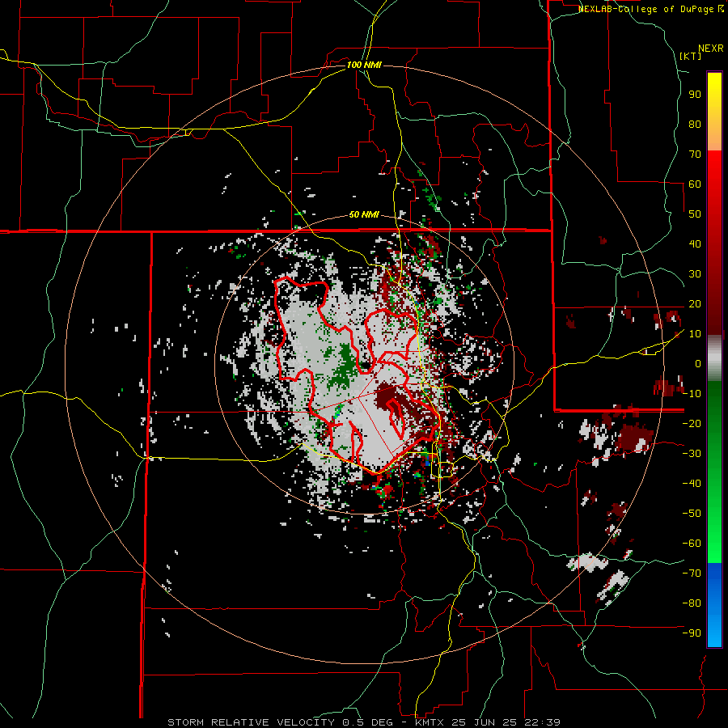Viewport: 728px width, 728px height.
Task: Click the "22:39" timestamp in the footer
Action: click(x=543, y=722)
